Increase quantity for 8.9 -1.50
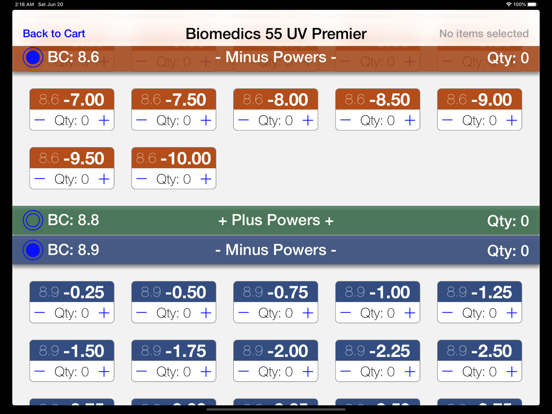This screenshot has width=552, height=414. [x=104, y=372]
